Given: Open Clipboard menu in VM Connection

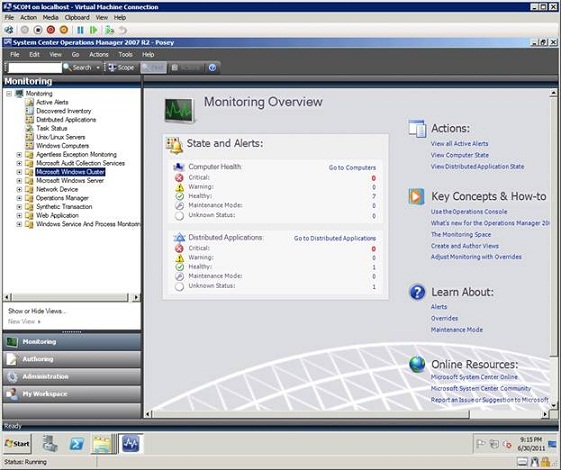Looking at the screenshot, I should pyautogui.click(x=77, y=17).
